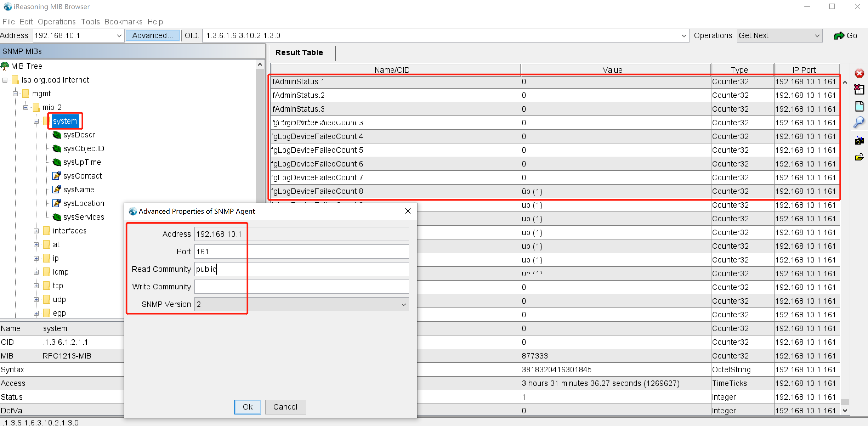Click the magnifier find icon
The height and width of the screenshot is (426, 868).
coord(859,122)
